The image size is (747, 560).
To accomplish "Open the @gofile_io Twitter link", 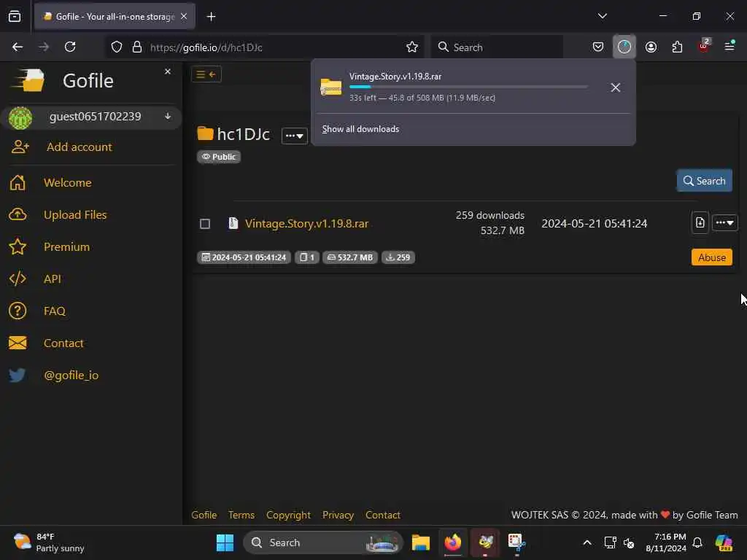I will 71,376.
